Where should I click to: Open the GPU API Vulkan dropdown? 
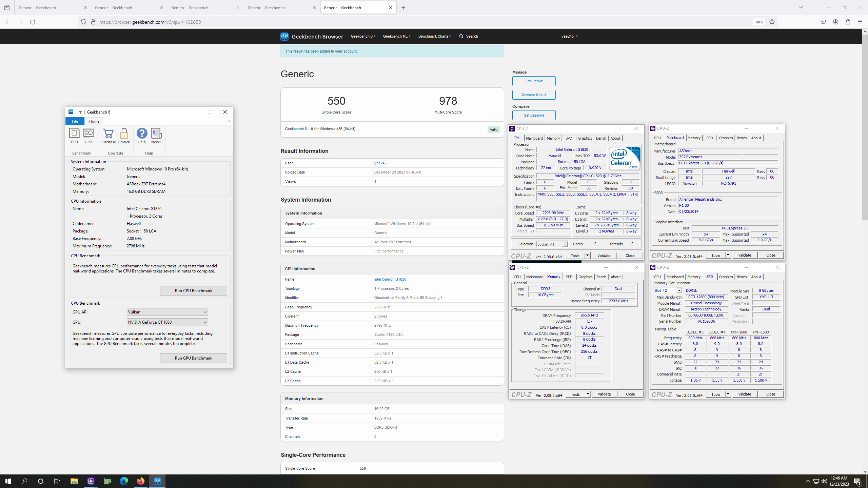(x=167, y=312)
